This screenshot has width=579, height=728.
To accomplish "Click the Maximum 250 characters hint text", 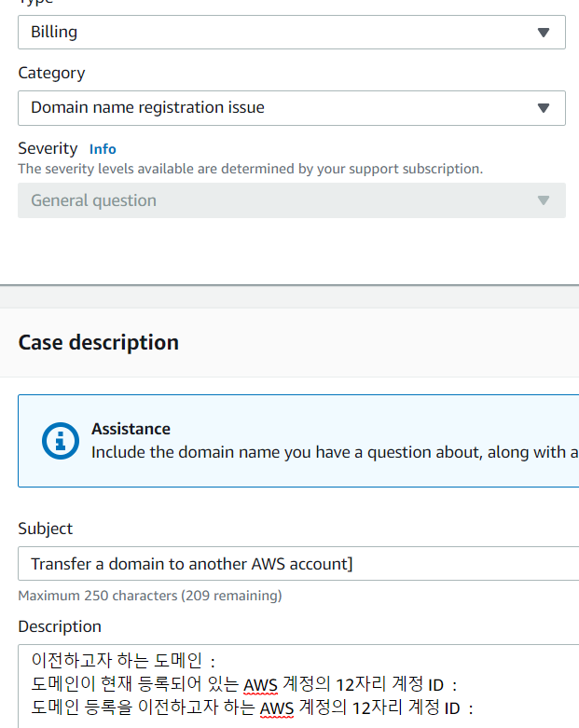I will pos(149,595).
